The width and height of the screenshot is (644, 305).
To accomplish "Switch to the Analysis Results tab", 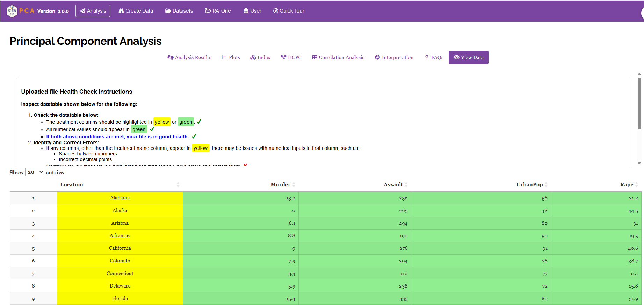I will tap(189, 57).
